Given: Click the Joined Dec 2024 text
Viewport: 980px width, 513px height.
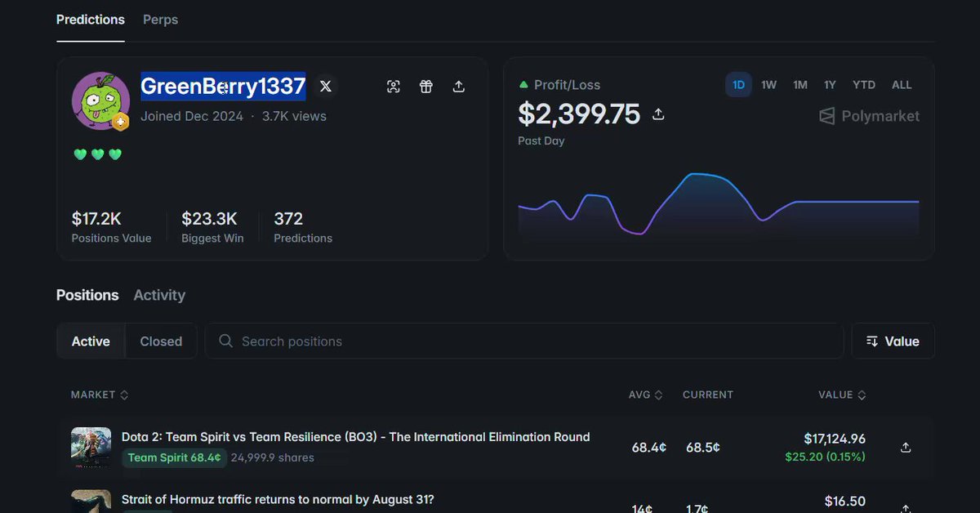Looking at the screenshot, I should tap(192, 116).
